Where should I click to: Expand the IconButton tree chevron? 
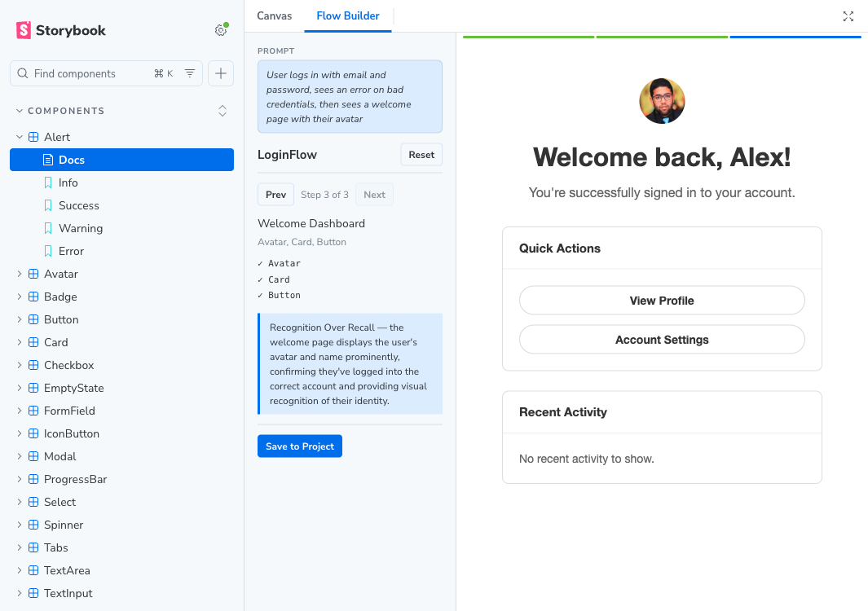point(20,433)
